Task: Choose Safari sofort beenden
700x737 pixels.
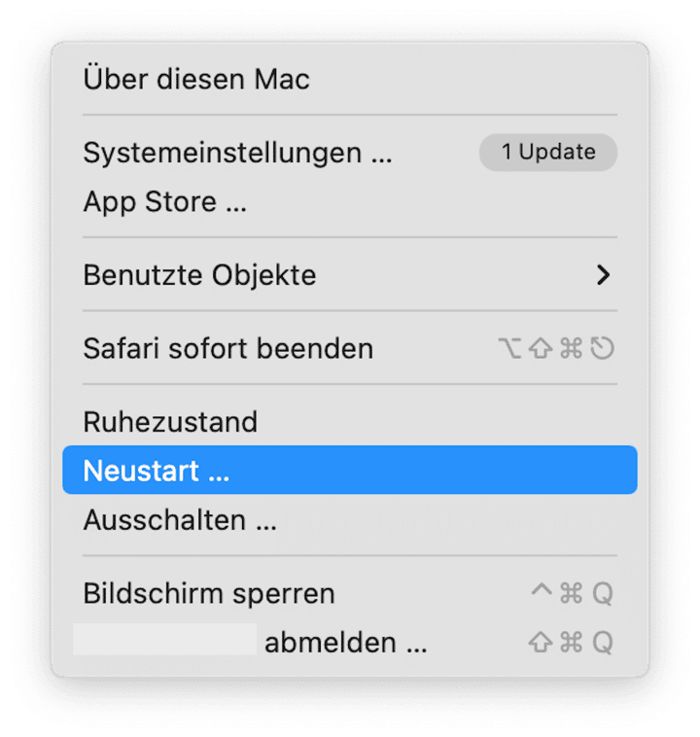Action: [350, 348]
